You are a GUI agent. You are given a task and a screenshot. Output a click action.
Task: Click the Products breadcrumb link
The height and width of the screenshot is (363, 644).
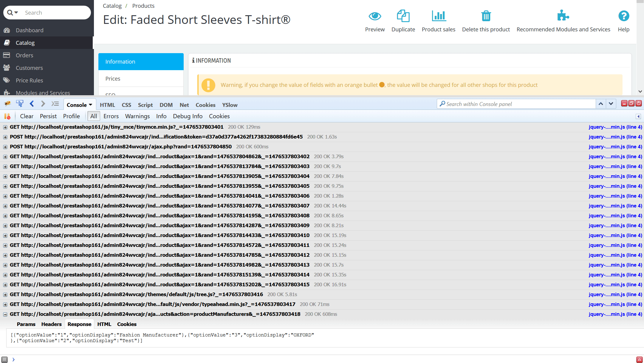click(143, 6)
